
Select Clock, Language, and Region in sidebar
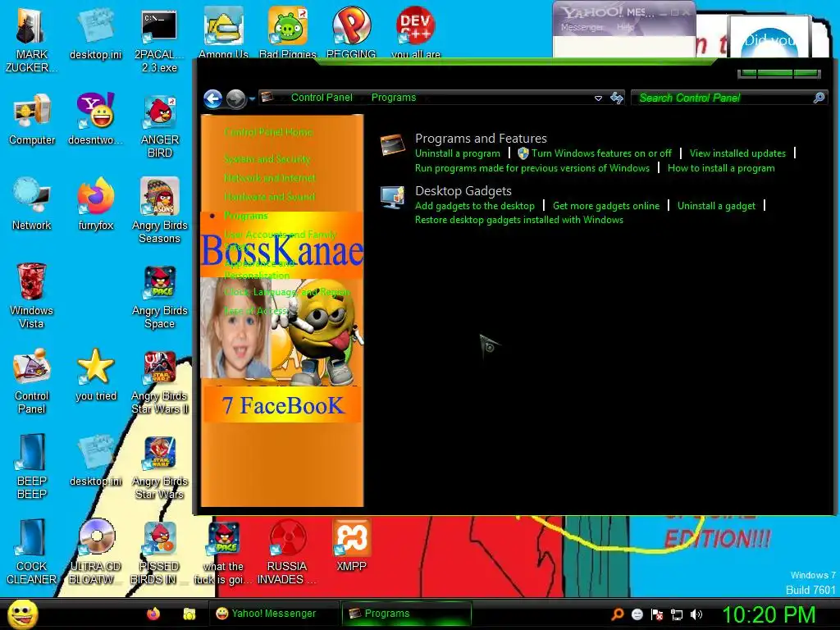286,291
